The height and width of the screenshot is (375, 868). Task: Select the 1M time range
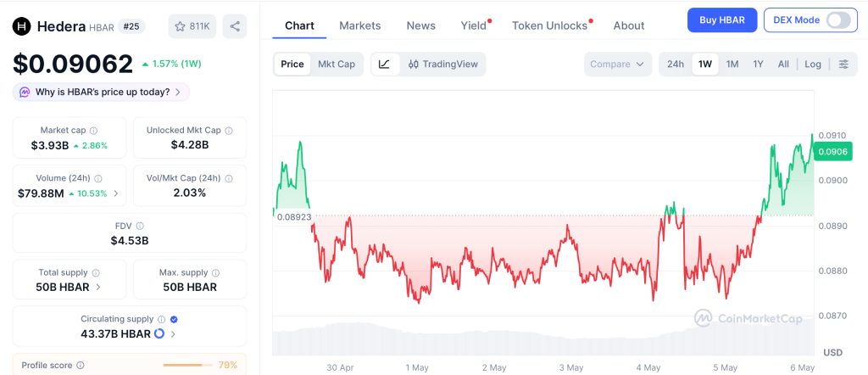[732, 64]
